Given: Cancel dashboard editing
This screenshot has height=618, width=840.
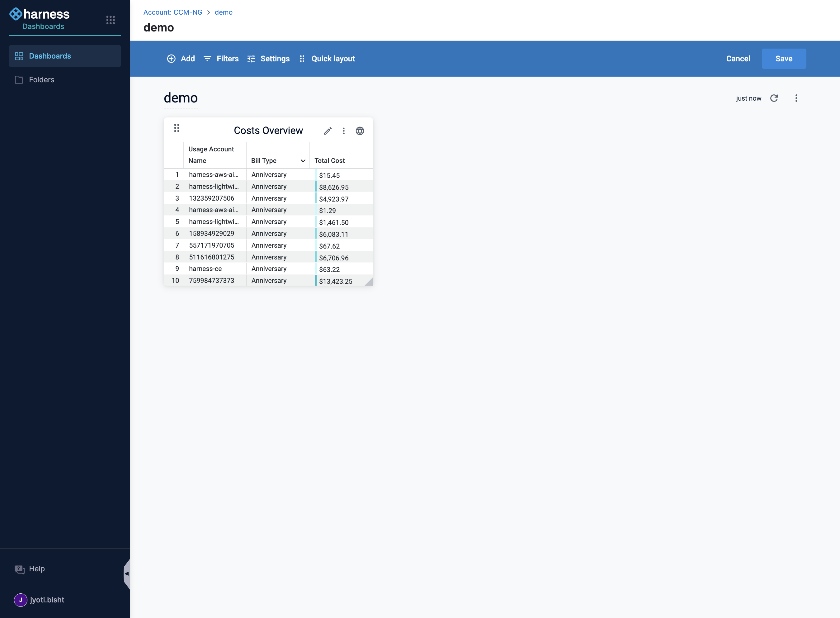Looking at the screenshot, I should (738, 59).
